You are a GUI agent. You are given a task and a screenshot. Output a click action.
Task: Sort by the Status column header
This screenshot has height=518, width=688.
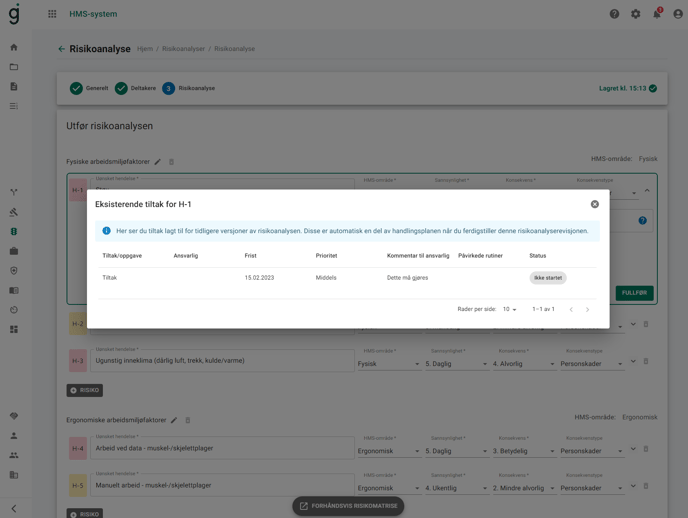[538, 256]
